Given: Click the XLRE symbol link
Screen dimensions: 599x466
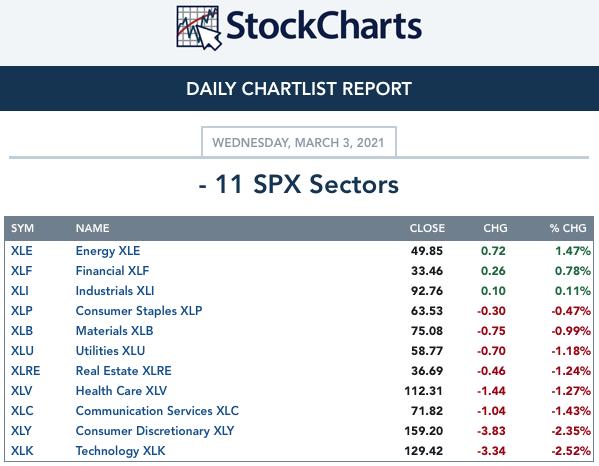Looking at the screenshot, I should 26,371.
